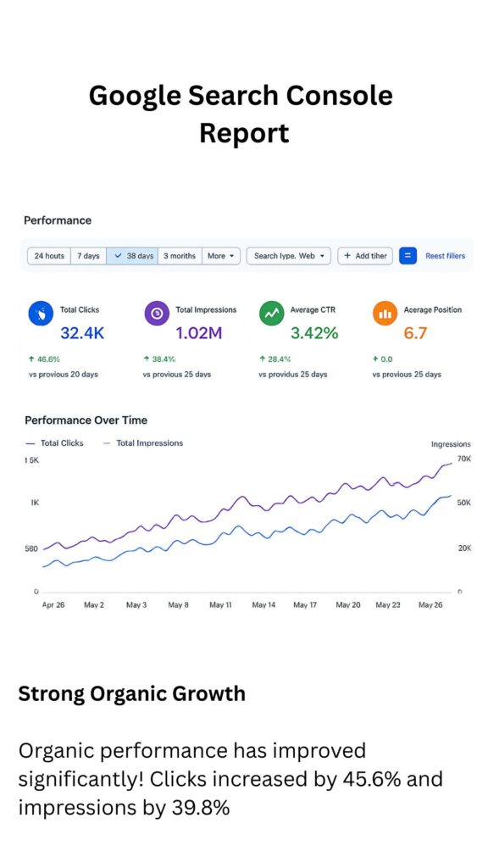Click the 6.7 average position value

(x=415, y=333)
